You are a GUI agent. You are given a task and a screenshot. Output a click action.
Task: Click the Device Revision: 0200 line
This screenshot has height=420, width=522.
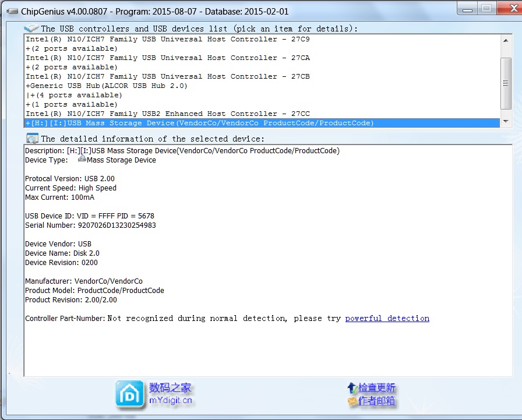tap(61, 263)
